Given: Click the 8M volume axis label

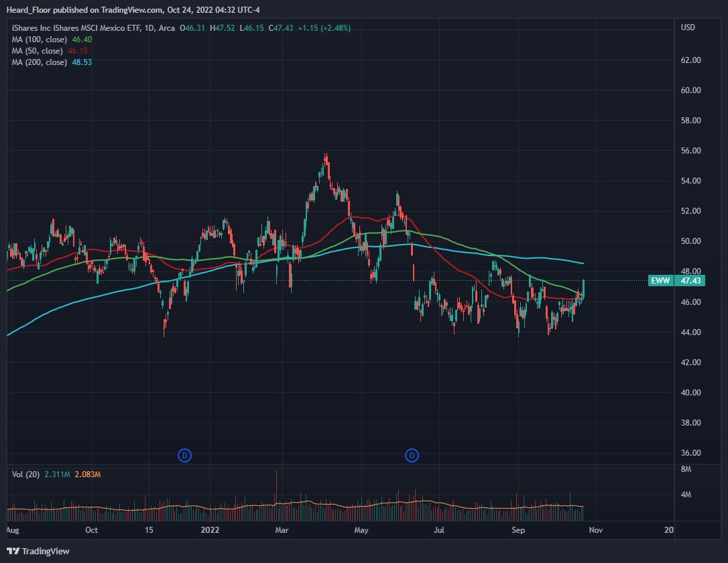Looking at the screenshot, I should 686,468.
